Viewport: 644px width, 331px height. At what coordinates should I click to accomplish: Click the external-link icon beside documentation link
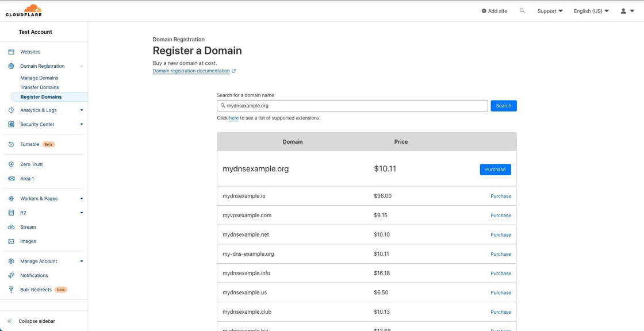pos(233,71)
